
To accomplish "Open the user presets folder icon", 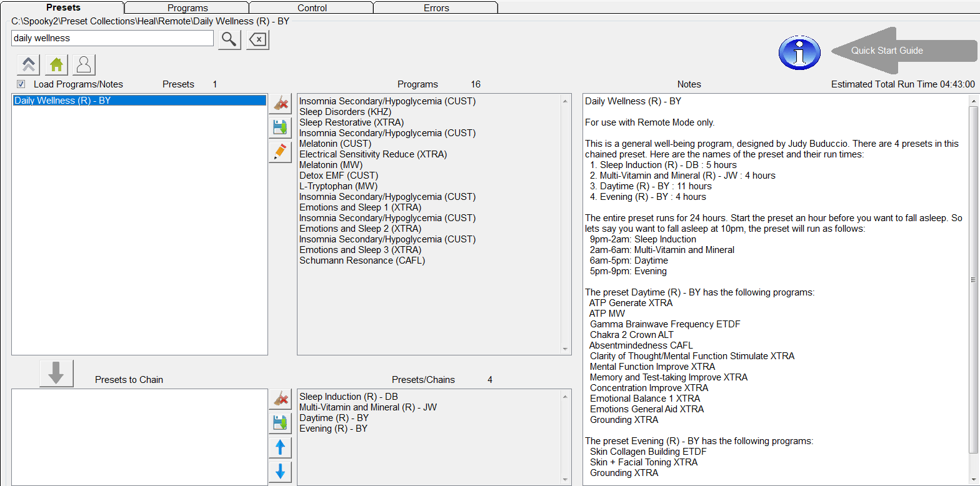I will [84, 64].
